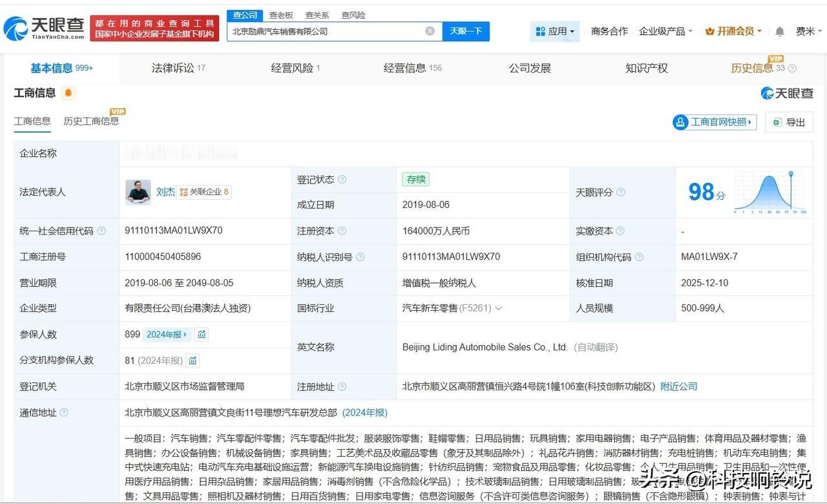Click the 注册资本 value 164000万人民币
The image size is (827, 504).
tap(436, 231)
